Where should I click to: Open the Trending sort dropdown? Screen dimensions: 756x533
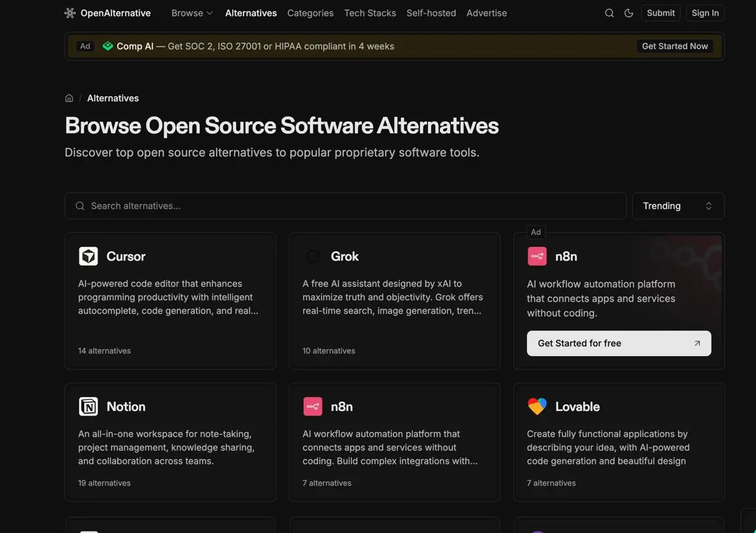678,206
